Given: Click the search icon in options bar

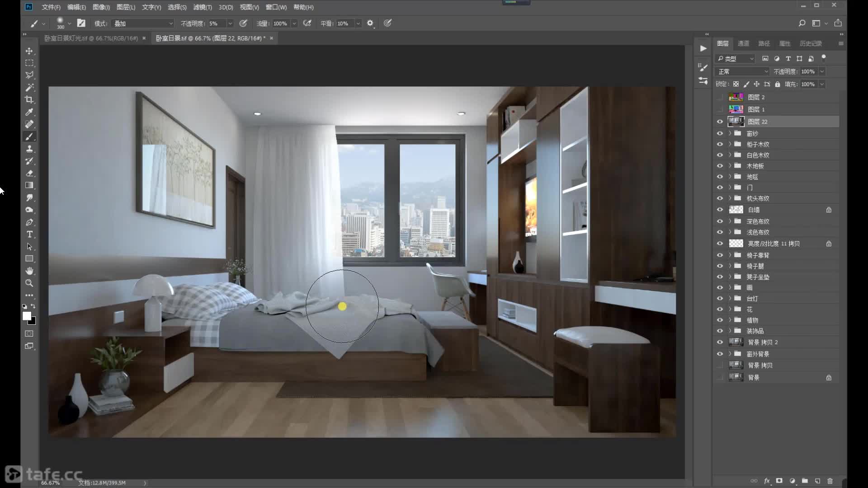Looking at the screenshot, I should (802, 23).
